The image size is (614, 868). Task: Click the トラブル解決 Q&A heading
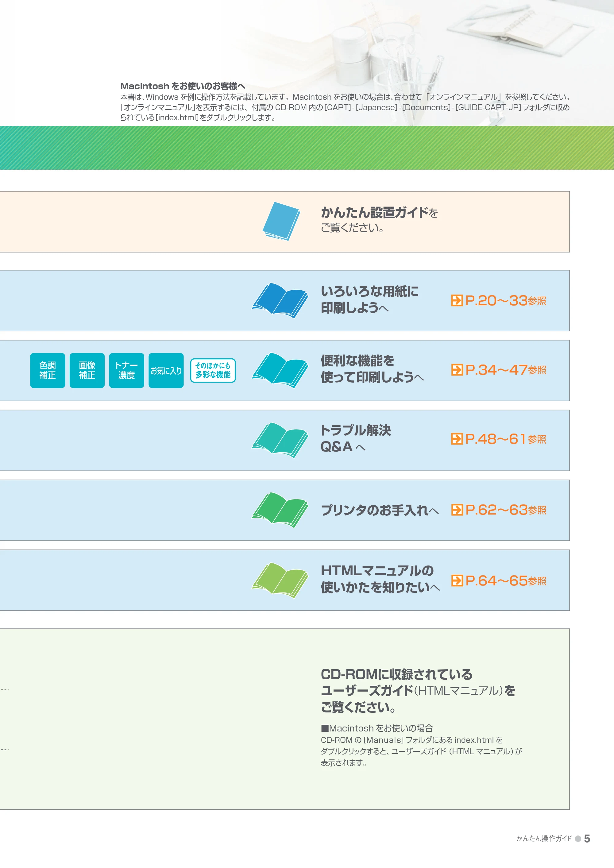point(355,438)
